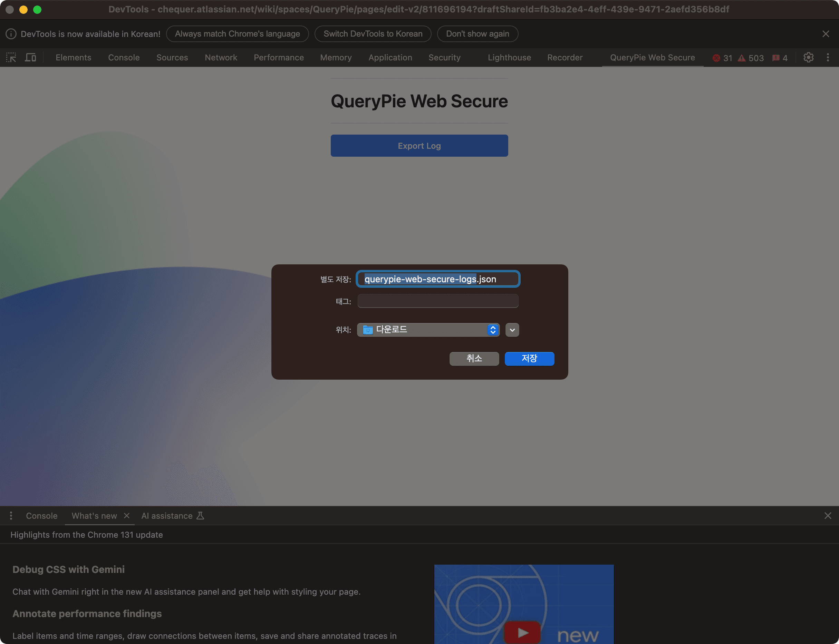Open the drawer three-dot menu
Image resolution: width=839 pixels, height=644 pixels.
point(11,516)
